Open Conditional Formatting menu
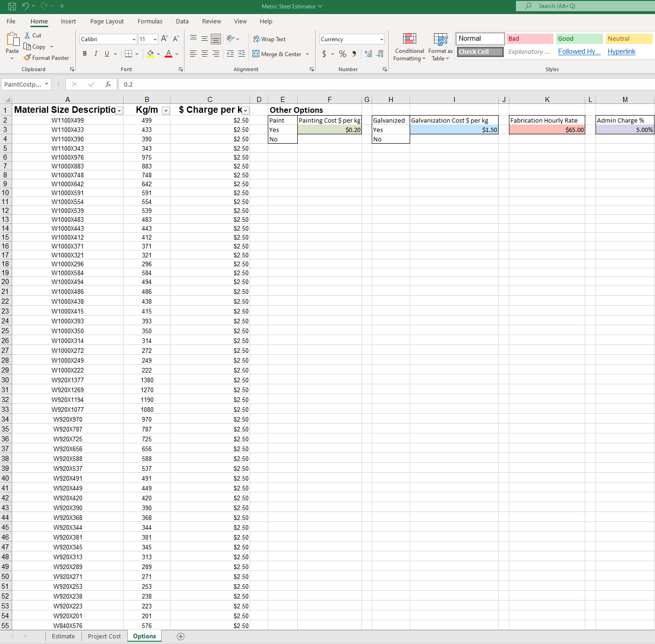655x644 pixels. [x=409, y=47]
